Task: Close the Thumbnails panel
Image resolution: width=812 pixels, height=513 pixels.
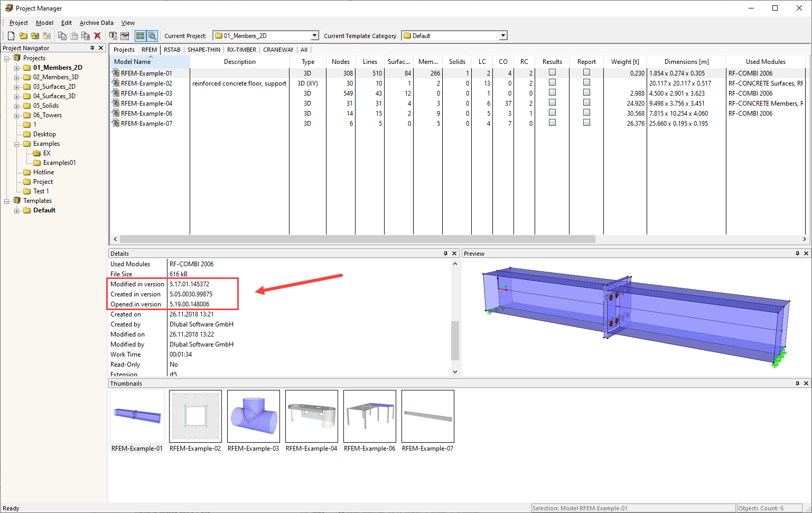Action: click(806, 384)
